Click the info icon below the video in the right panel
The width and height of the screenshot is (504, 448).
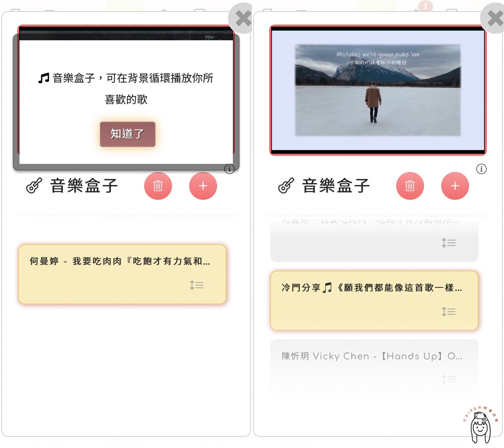click(481, 169)
